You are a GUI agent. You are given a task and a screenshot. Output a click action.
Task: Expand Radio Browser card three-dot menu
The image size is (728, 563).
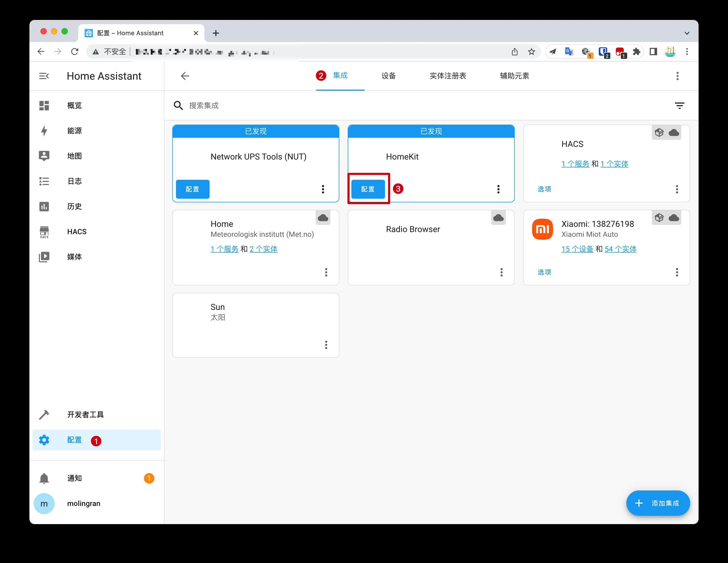click(501, 272)
